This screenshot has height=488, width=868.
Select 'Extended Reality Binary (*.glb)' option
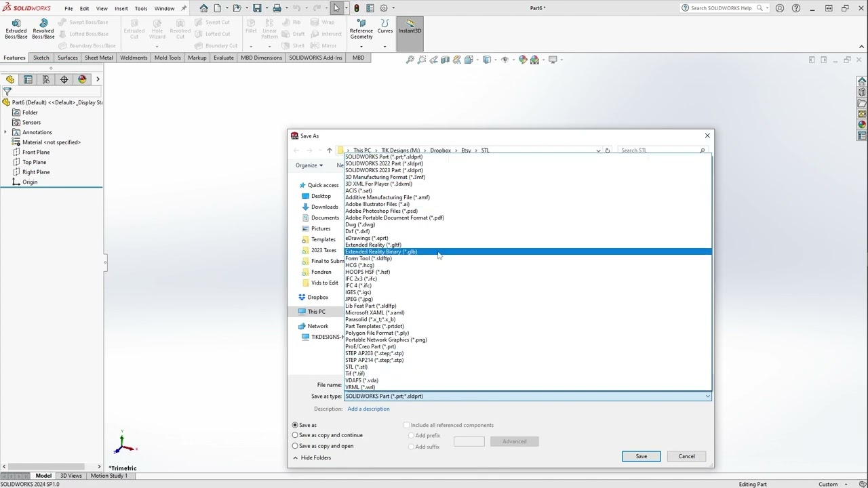pyautogui.click(x=528, y=251)
